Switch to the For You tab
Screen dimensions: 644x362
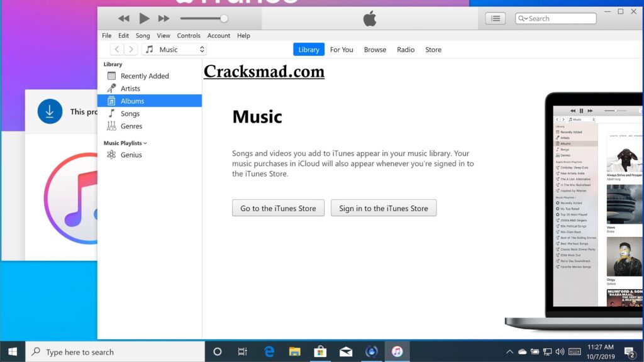point(341,50)
